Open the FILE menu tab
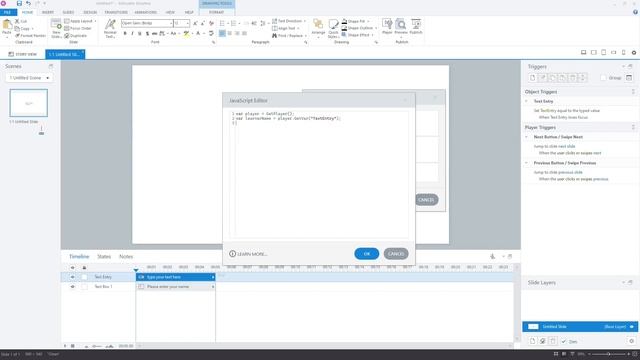The width and height of the screenshot is (640, 360). [x=7, y=12]
